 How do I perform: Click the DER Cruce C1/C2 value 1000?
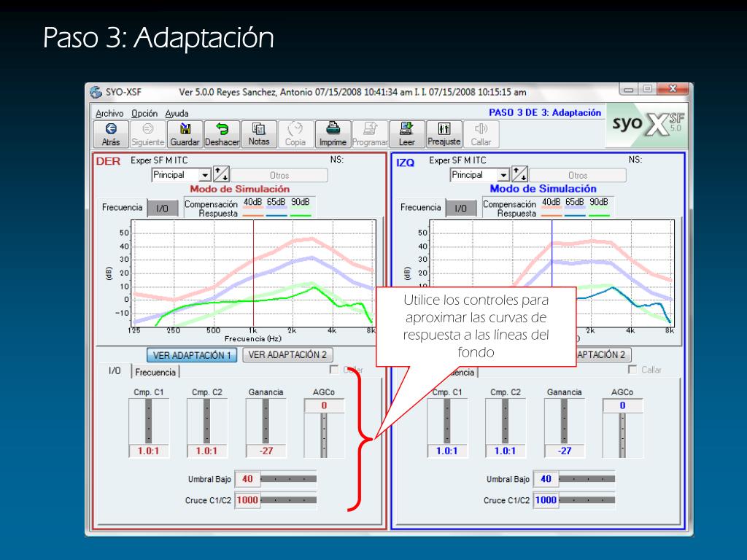(x=247, y=500)
